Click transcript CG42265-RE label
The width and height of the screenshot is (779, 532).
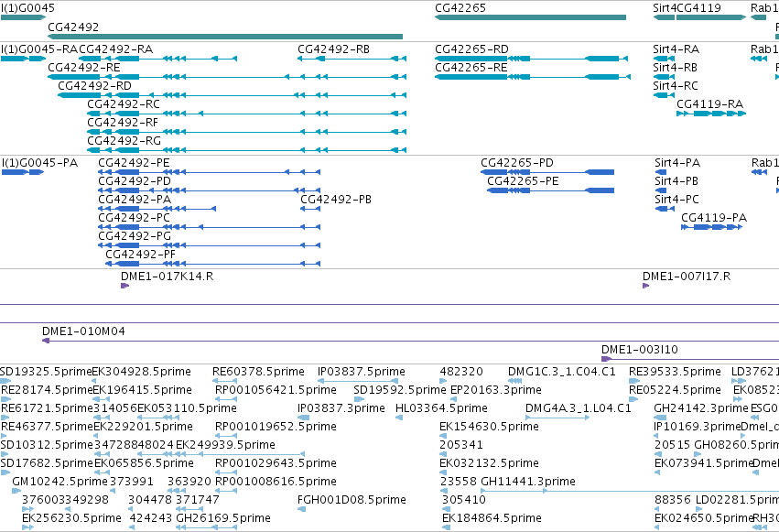click(x=471, y=68)
